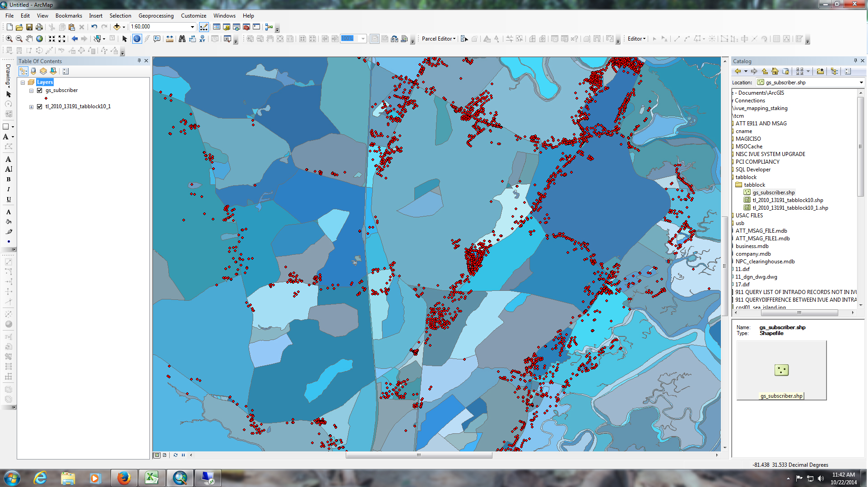Open the Python window
This screenshot has height=487, width=868.
coord(256,27)
